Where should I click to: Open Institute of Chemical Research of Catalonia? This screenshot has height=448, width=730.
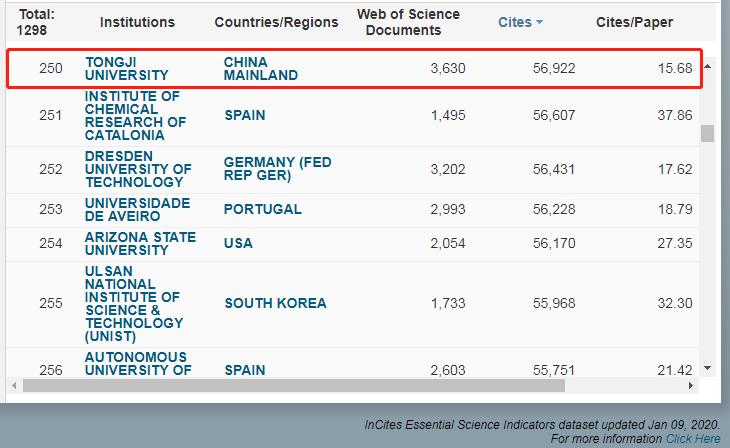(135, 115)
